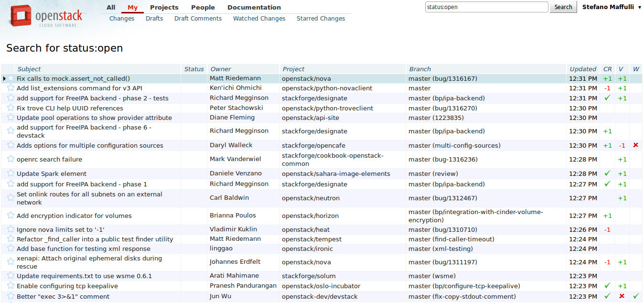The height and width of the screenshot is (303, 644).
Task: Star the Fix trove CLI help UUID references change
Action: (x=11, y=108)
